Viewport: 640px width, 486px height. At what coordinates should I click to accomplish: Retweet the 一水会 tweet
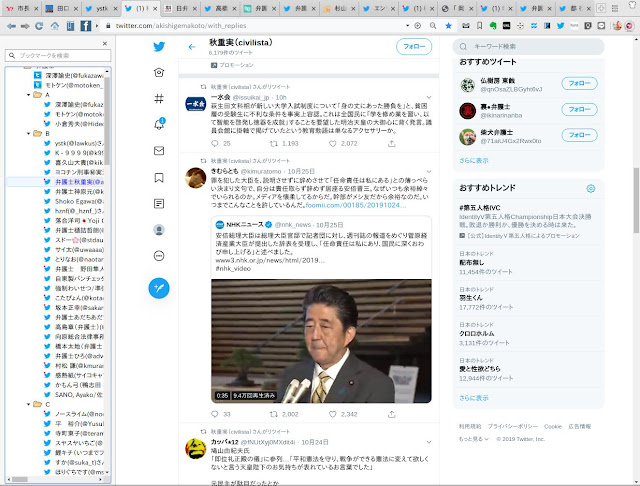tap(274, 144)
